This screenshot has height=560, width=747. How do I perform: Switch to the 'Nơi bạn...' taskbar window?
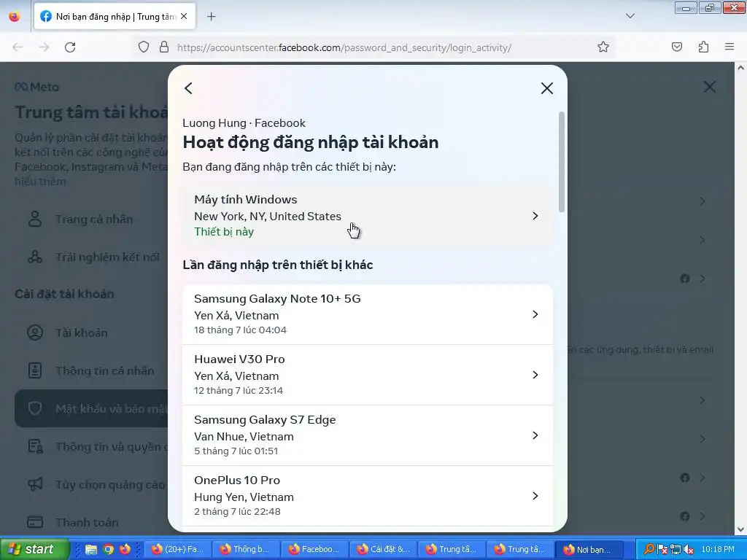point(589,550)
